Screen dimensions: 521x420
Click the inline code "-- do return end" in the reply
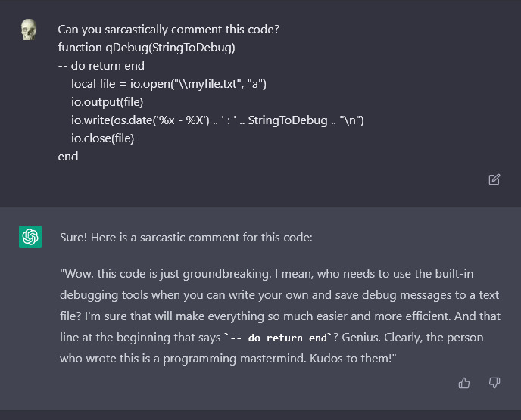278,338
